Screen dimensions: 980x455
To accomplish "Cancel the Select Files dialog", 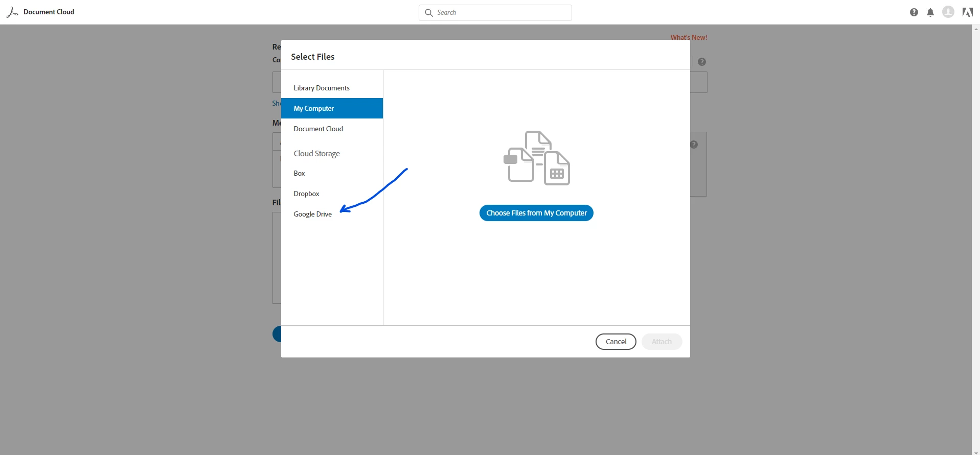I will [x=616, y=342].
